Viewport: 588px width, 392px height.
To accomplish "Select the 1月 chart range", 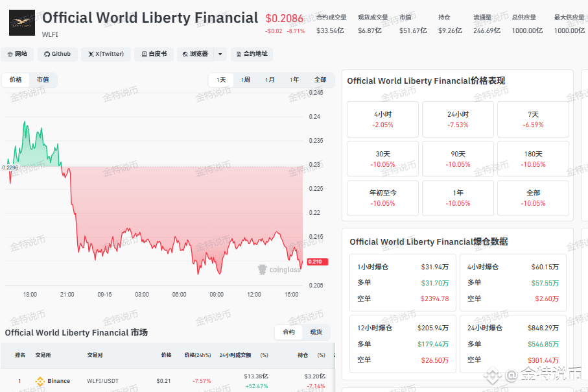I will (x=270, y=80).
